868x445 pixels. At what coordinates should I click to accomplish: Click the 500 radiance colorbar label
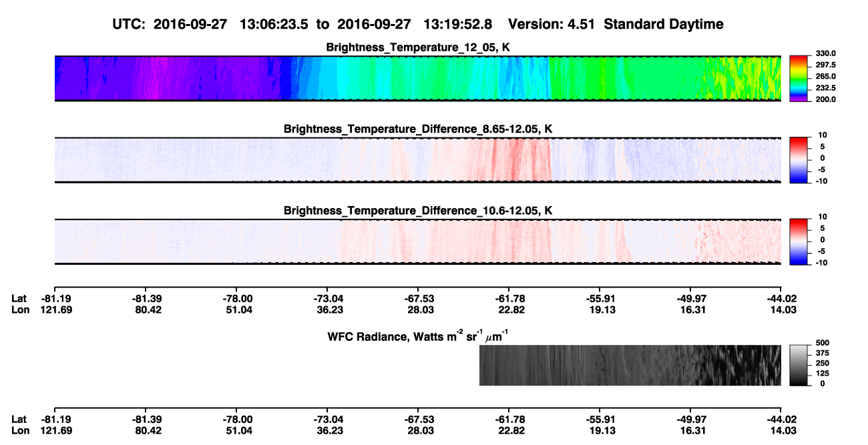pos(822,342)
